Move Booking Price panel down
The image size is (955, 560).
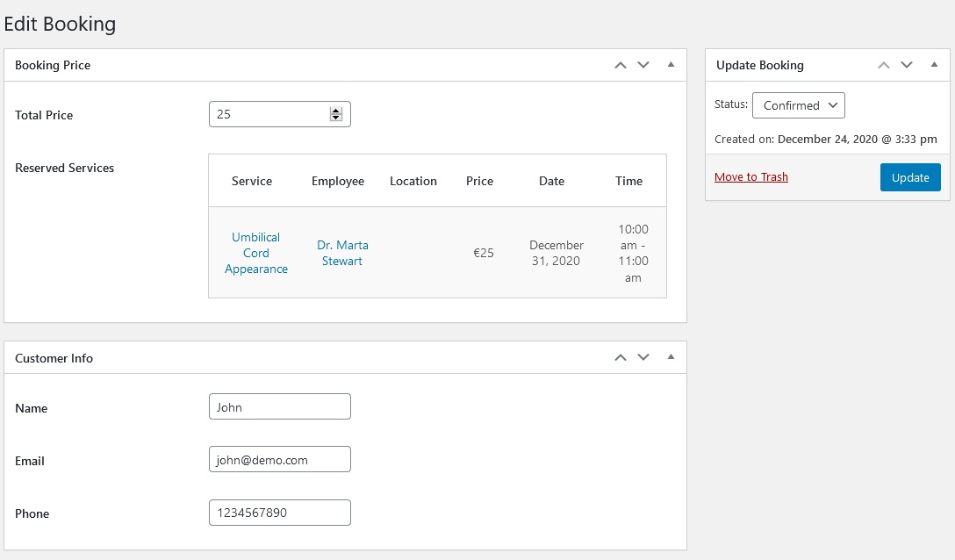tap(643, 65)
